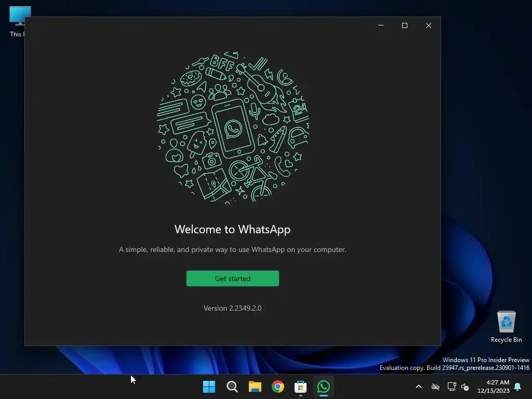Close the WhatsApp window

[x=429, y=25]
